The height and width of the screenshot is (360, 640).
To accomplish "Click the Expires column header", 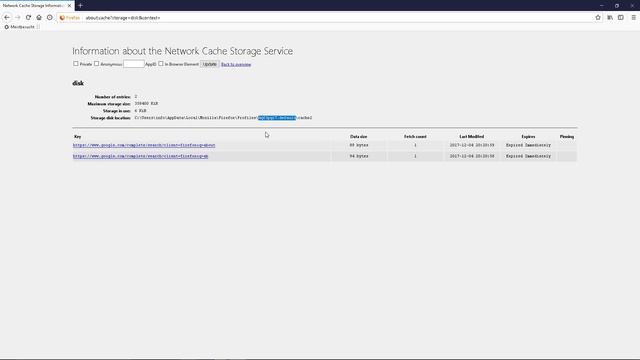I will [x=528, y=137].
